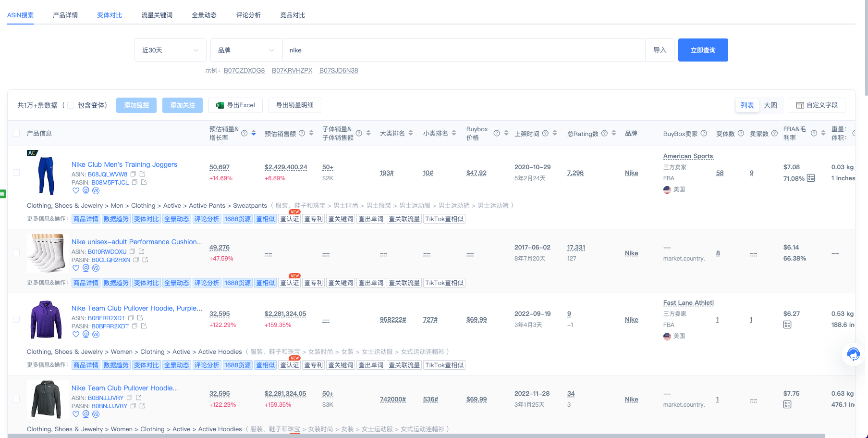The image size is (868, 438).
Task: Open the ASIN搜索 tab
Action: tap(20, 15)
